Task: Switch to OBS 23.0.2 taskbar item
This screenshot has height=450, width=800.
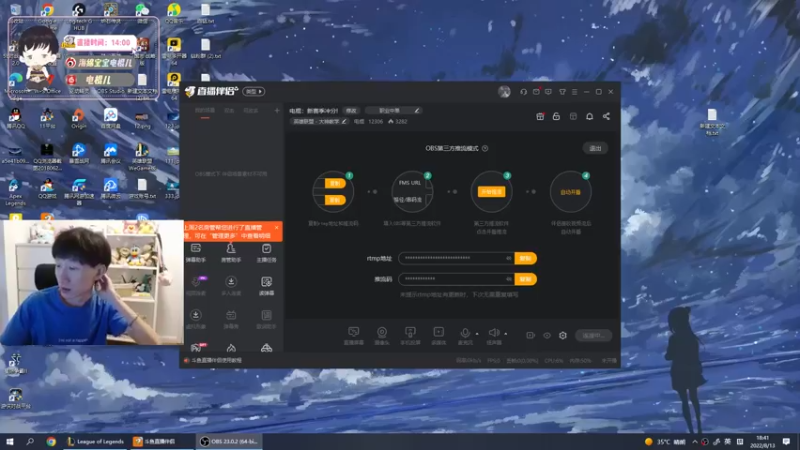Action: click(x=229, y=441)
